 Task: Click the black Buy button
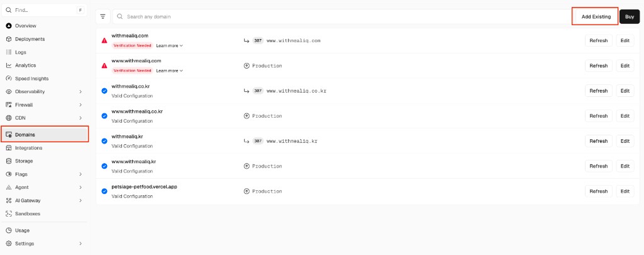(629, 16)
